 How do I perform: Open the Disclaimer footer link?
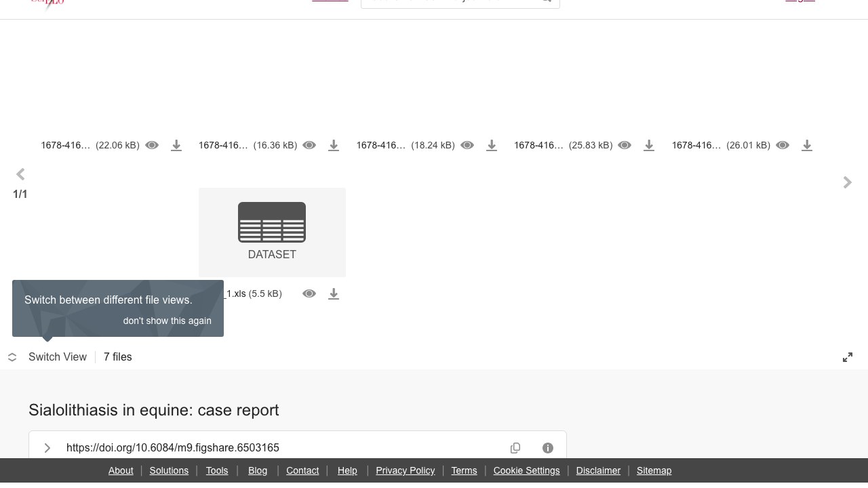tap(598, 470)
